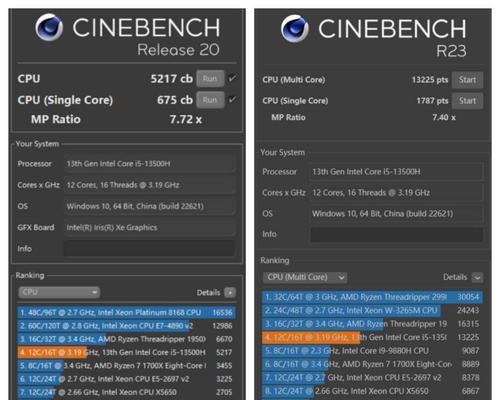Viewport: 500px width, 400px height.
Task: Click the 675 cb single core score
Action: tap(175, 100)
